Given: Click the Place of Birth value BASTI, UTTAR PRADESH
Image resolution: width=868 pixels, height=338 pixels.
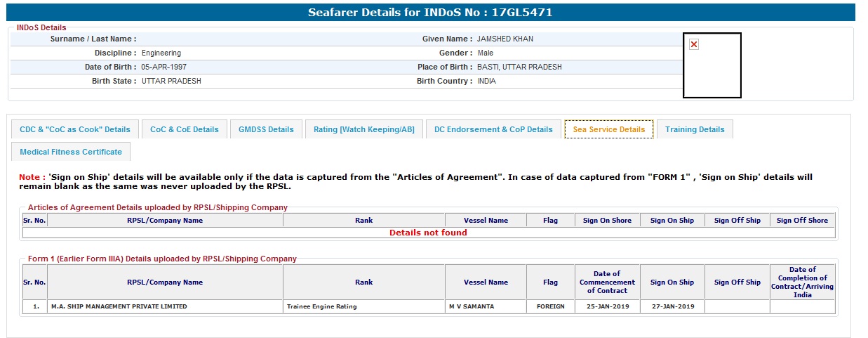Looking at the screenshot, I should coord(519,67).
